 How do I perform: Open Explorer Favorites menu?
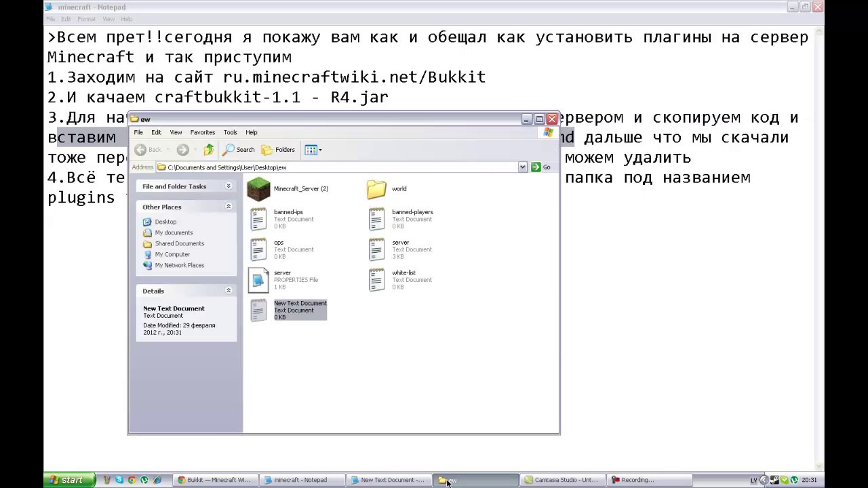click(203, 132)
